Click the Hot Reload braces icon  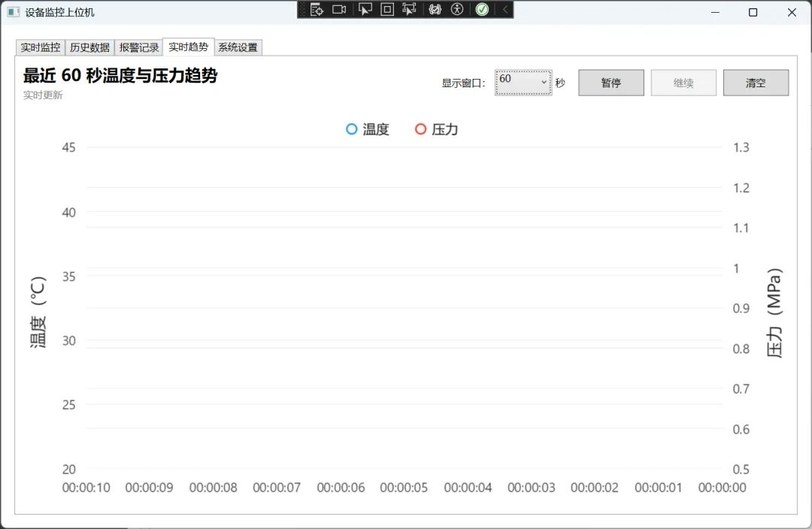pos(435,9)
